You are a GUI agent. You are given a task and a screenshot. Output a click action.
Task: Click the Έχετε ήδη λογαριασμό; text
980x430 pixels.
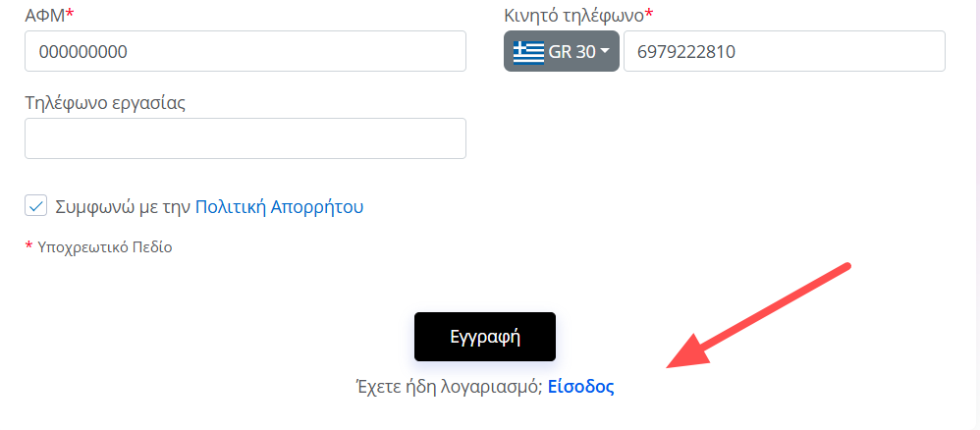pos(449,388)
